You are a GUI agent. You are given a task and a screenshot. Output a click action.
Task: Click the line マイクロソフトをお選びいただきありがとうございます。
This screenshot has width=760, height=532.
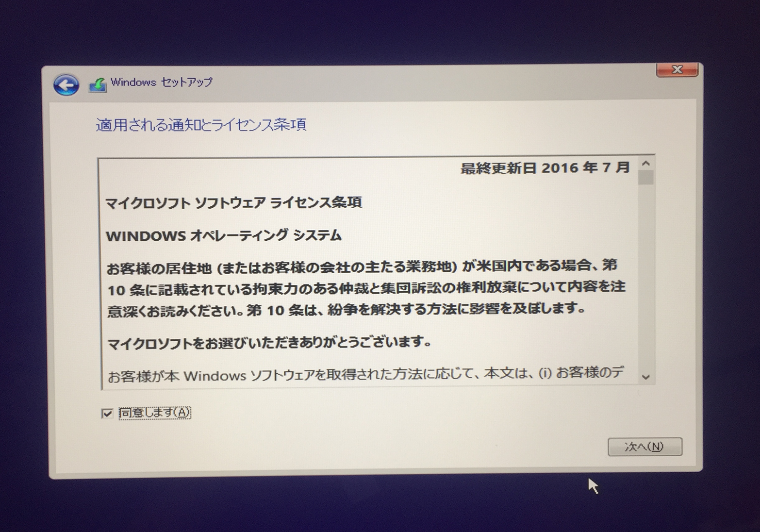tap(269, 343)
